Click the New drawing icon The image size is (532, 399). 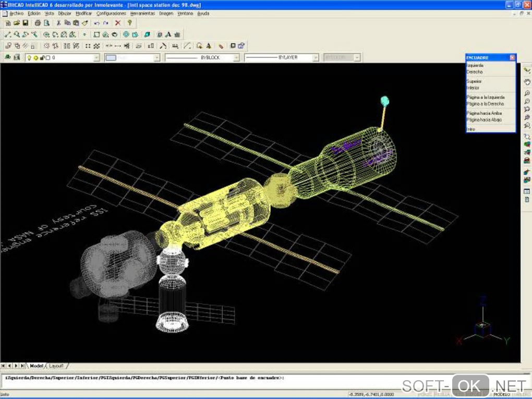pos(8,23)
